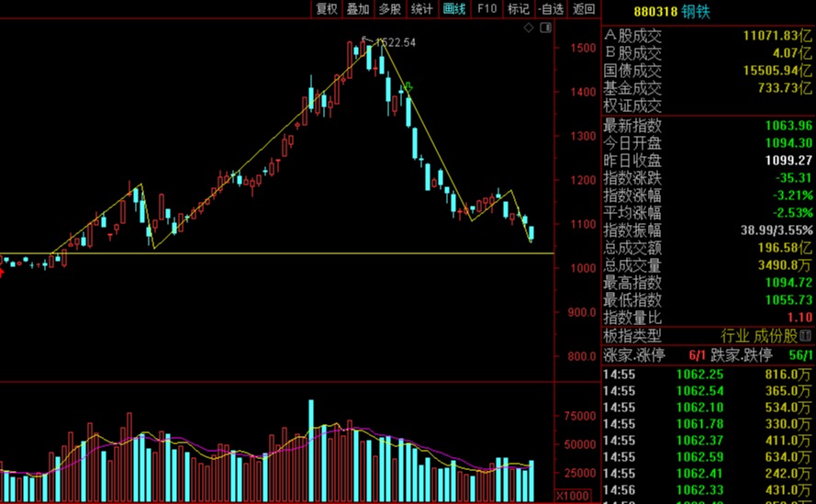Click the 国债成交 value 15505.94亿
816x504 pixels.
pos(777,71)
